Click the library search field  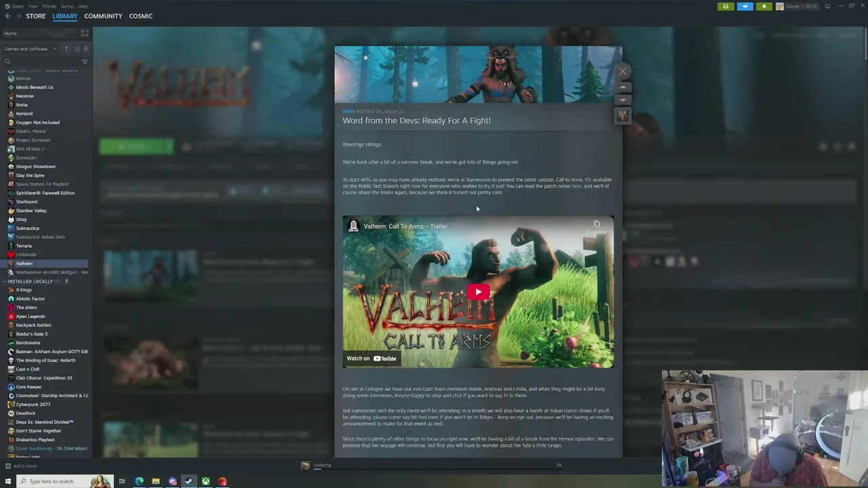pyautogui.click(x=41, y=62)
